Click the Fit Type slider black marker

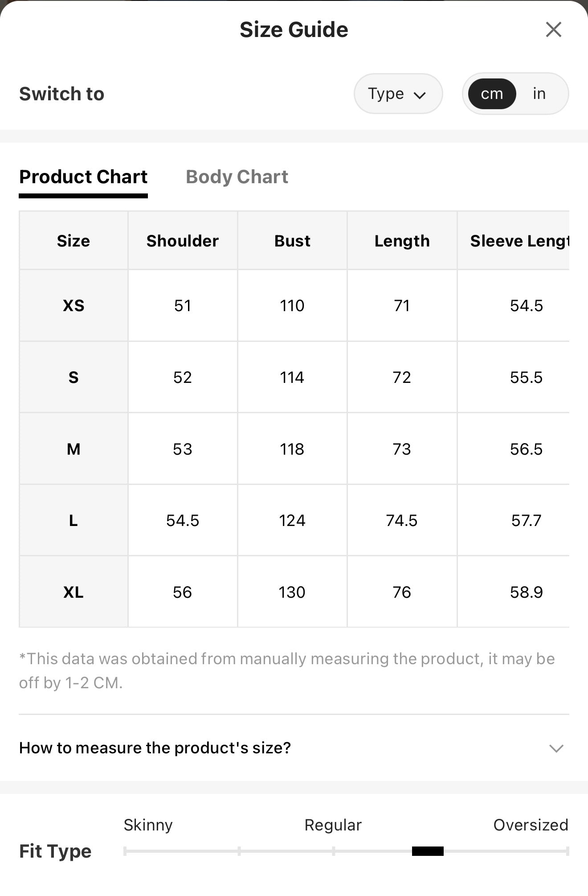pyautogui.click(x=428, y=851)
